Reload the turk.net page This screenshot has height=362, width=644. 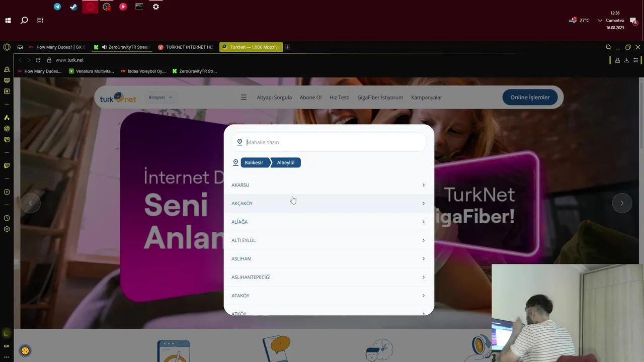(38, 60)
